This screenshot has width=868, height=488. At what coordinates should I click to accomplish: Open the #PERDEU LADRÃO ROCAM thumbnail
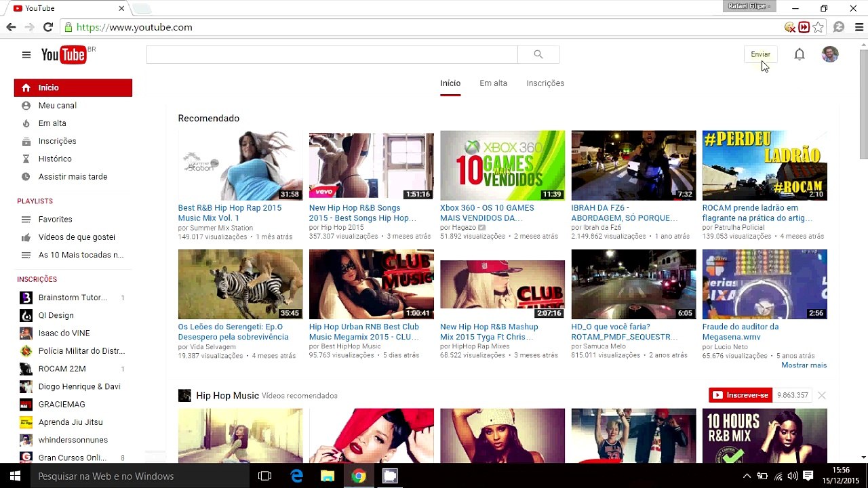pos(765,165)
